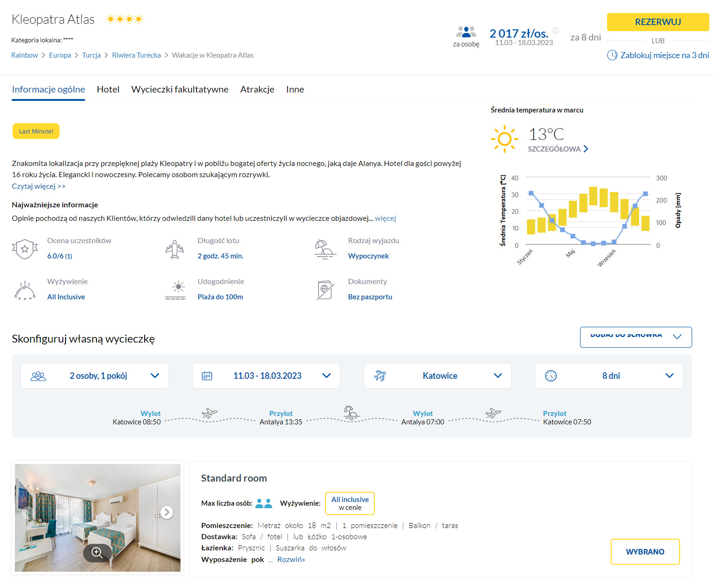Click the 'Bez paszportu' documents value
The image size is (714, 588).
pos(370,297)
